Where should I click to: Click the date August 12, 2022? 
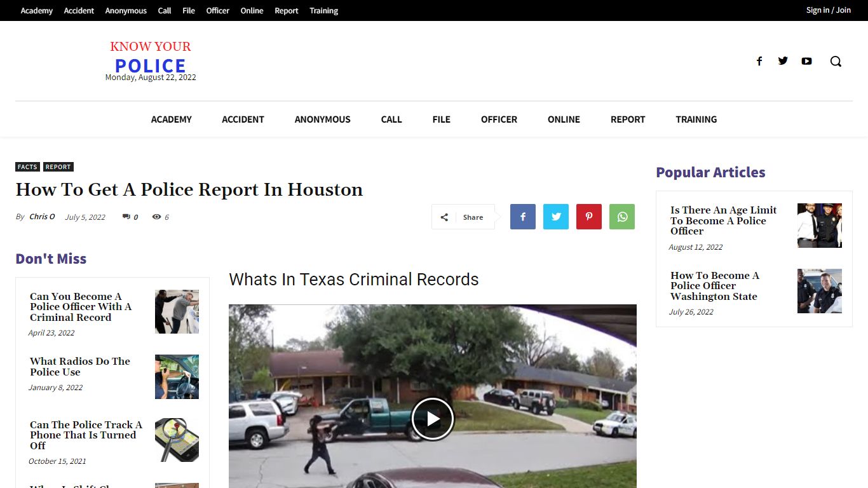(695, 247)
